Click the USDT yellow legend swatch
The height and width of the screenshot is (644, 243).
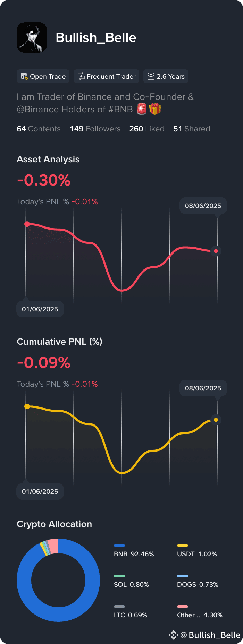click(183, 546)
